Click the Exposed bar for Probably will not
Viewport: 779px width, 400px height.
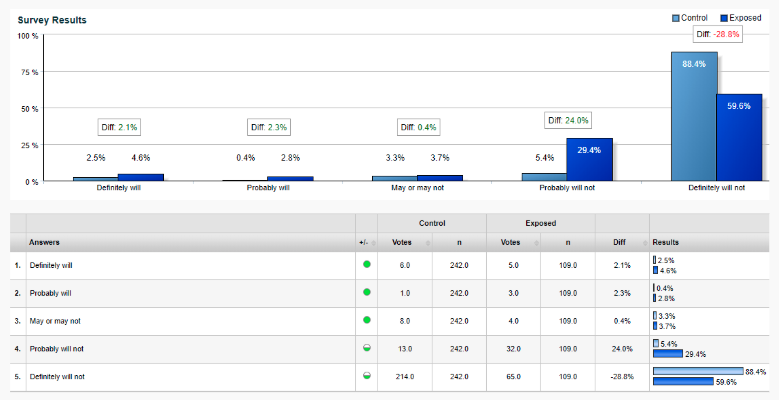click(x=589, y=160)
